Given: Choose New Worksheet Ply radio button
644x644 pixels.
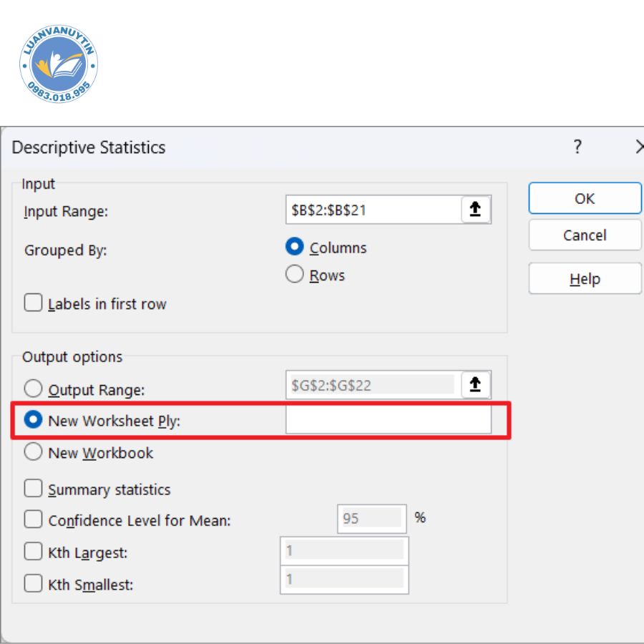Looking at the screenshot, I should (34, 421).
